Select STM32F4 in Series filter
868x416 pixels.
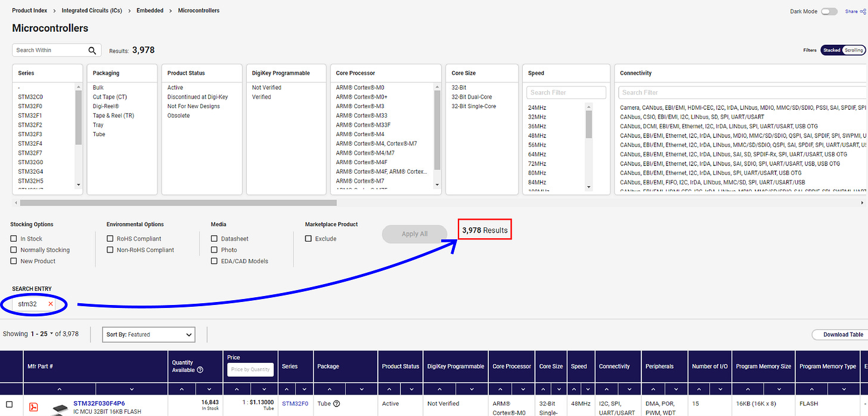pyautogui.click(x=30, y=144)
